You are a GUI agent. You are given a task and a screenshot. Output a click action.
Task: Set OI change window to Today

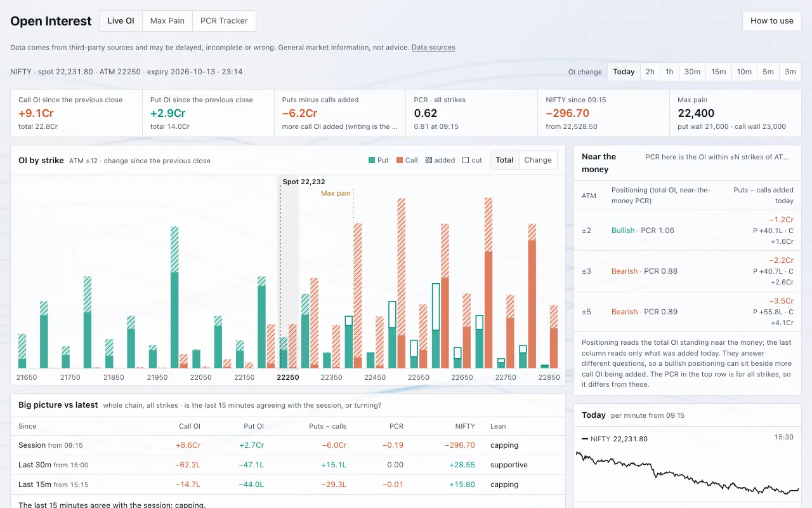(x=624, y=72)
